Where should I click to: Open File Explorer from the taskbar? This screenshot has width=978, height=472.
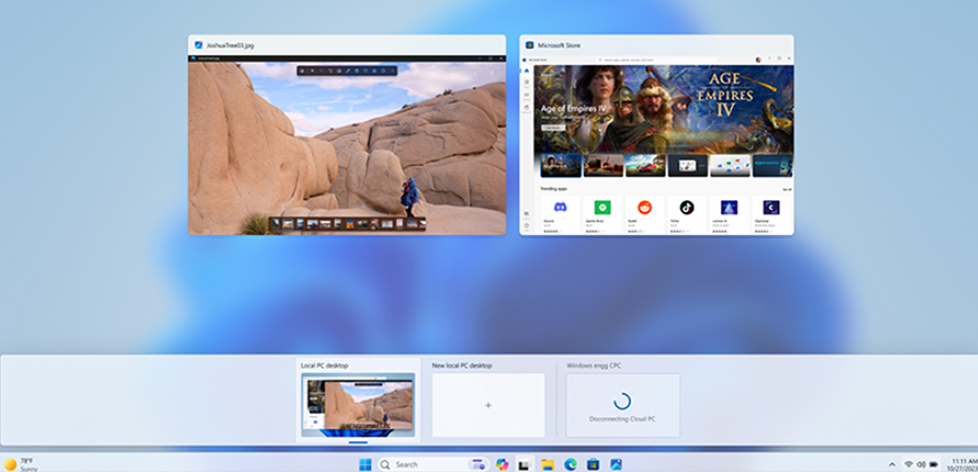click(x=547, y=464)
